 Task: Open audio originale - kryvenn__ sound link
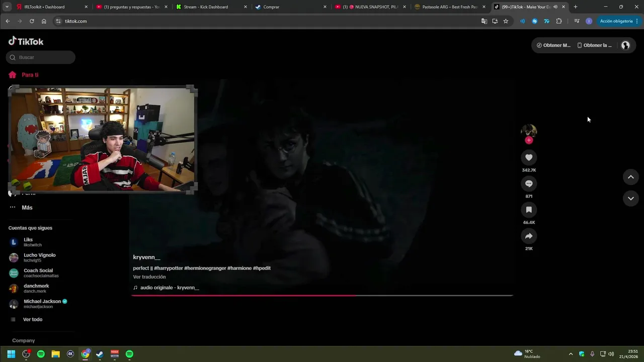[x=166, y=288]
